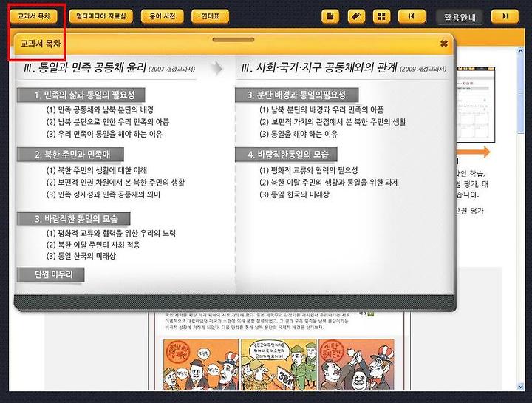Image resolution: width=532 pixels, height=403 pixels.
Task: Select 4. 바람직한통일의 모습 heading
Action: [x=287, y=155]
